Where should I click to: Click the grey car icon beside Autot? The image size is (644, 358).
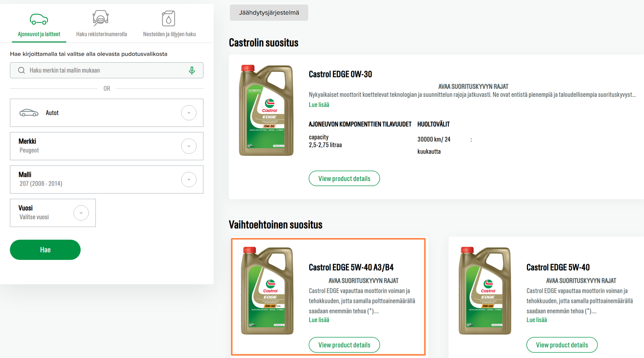pos(29,113)
